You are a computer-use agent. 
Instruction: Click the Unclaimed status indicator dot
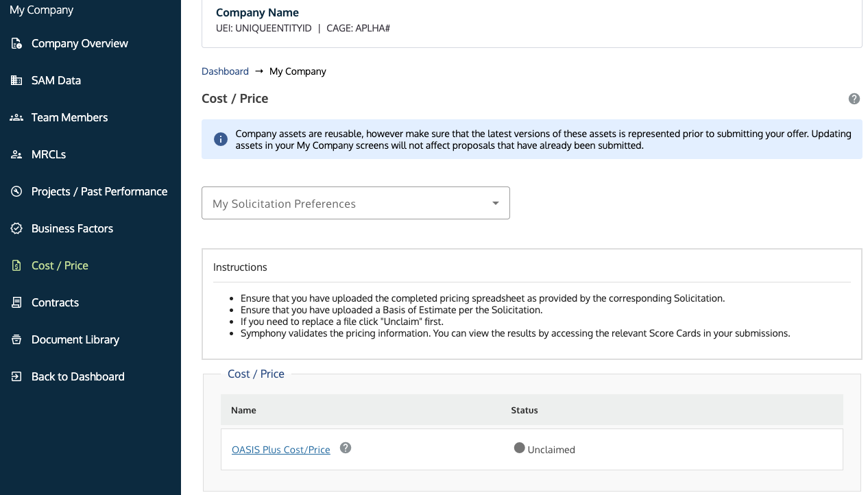tap(518, 447)
